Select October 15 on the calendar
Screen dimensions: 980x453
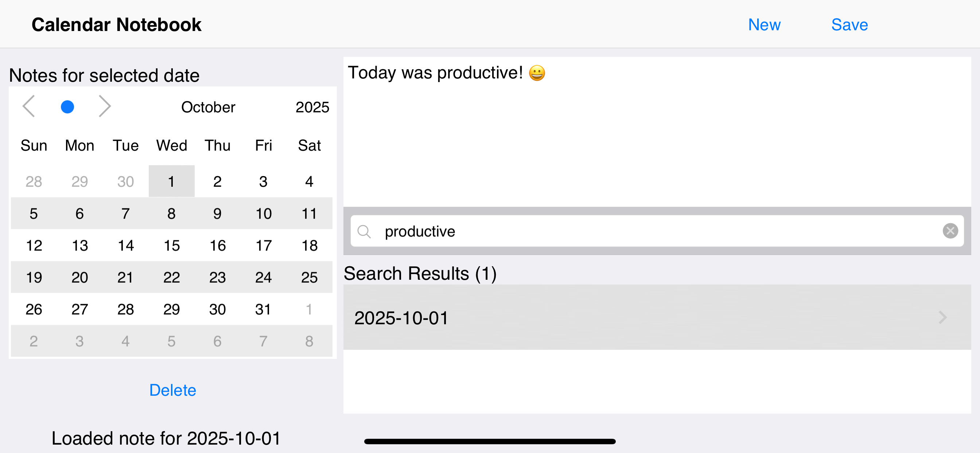(x=172, y=245)
